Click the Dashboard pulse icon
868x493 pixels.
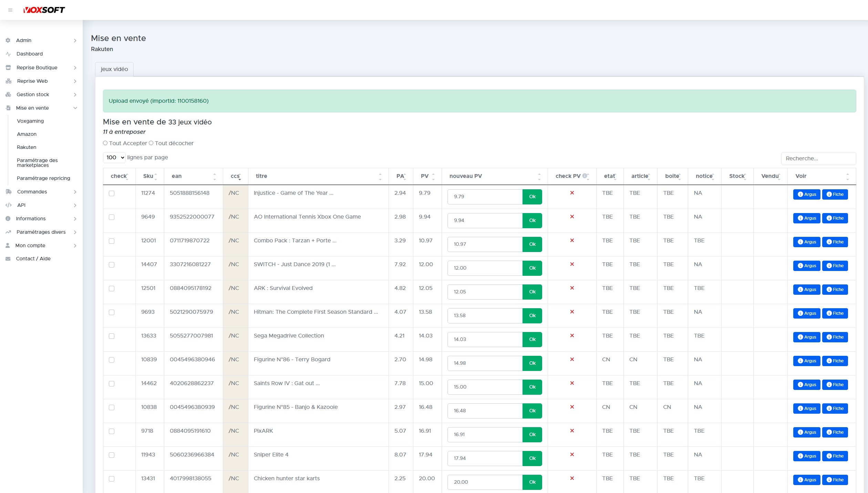8,54
